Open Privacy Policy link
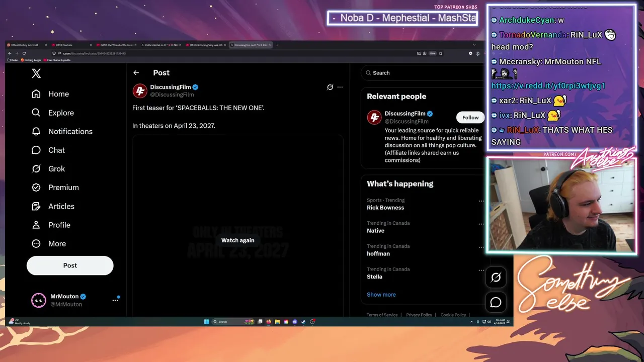The width and height of the screenshot is (644, 362). pyautogui.click(x=419, y=315)
